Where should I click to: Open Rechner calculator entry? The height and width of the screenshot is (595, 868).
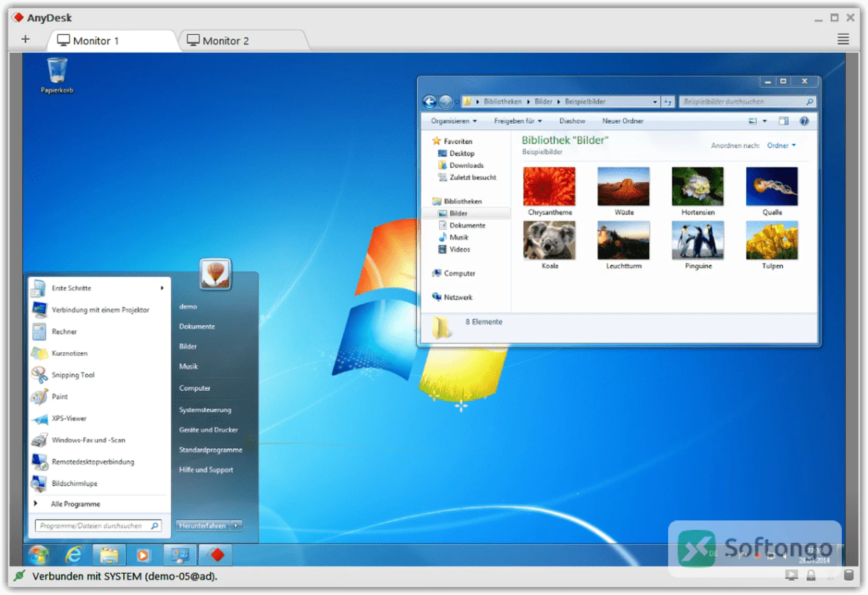click(x=64, y=331)
